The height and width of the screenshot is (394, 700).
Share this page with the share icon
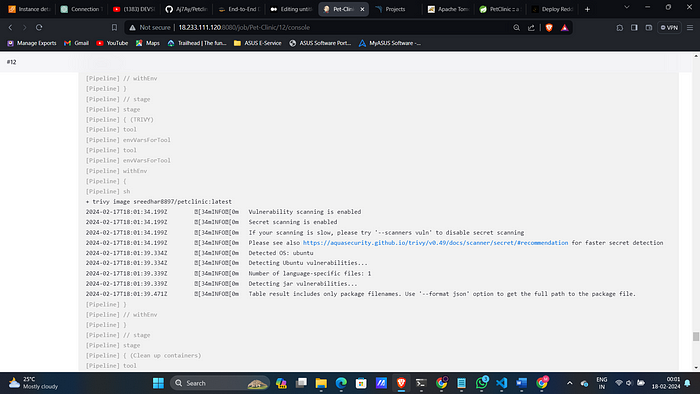pyautogui.click(x=531, y=27)
